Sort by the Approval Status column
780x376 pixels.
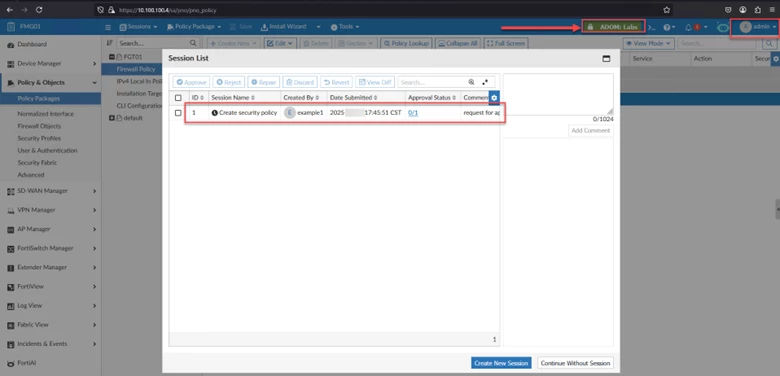(x=433, y=98)
